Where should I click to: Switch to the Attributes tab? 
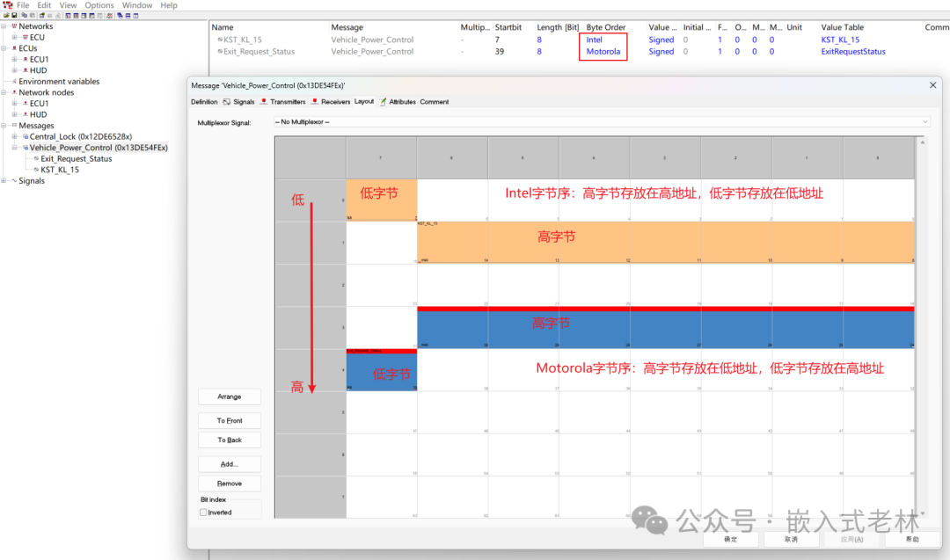(x=398, y=102)
